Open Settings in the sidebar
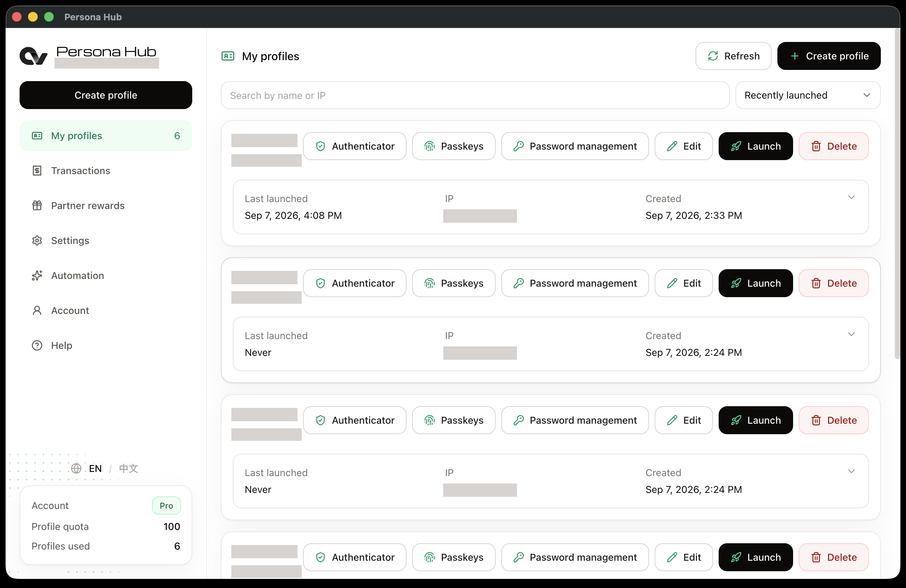This screenshot has width=906, height=588. 106,241
